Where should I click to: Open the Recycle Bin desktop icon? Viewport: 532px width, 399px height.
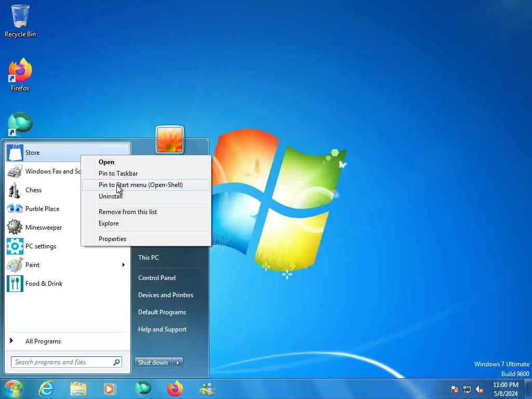tap(20, 21)
